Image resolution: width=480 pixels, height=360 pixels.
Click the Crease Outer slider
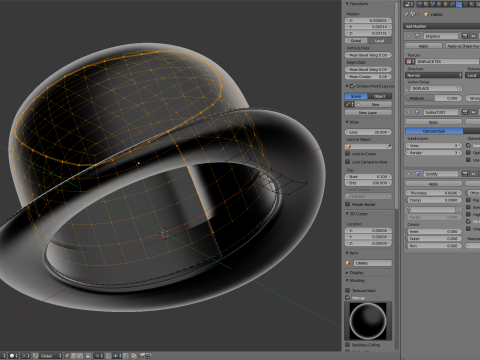coord(434,238)
